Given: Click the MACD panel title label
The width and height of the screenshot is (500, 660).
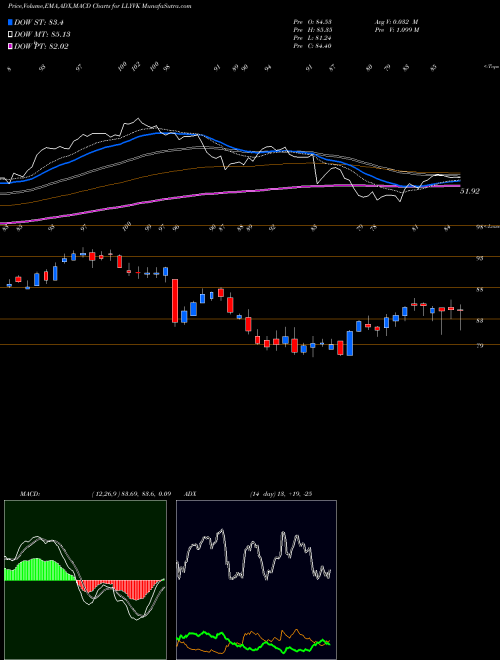Looking at the screenshot, I should (30, 494).
